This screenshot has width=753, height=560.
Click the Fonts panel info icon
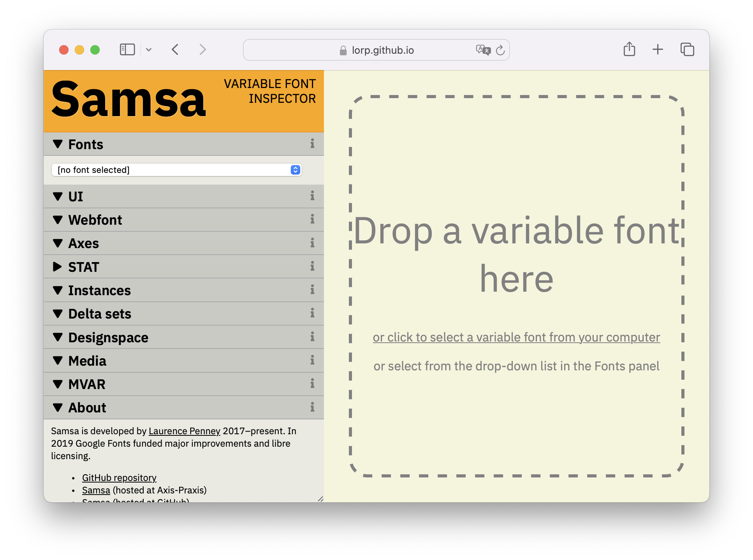click(312, 144)
